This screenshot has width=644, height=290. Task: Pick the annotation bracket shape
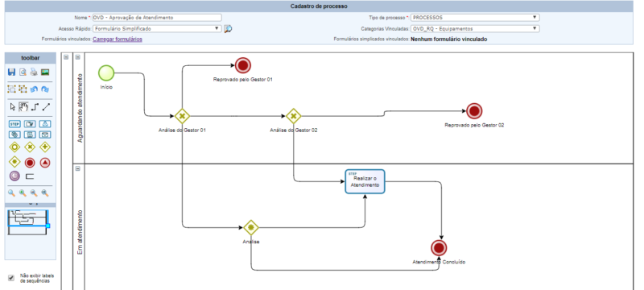(x=30, y=176)
